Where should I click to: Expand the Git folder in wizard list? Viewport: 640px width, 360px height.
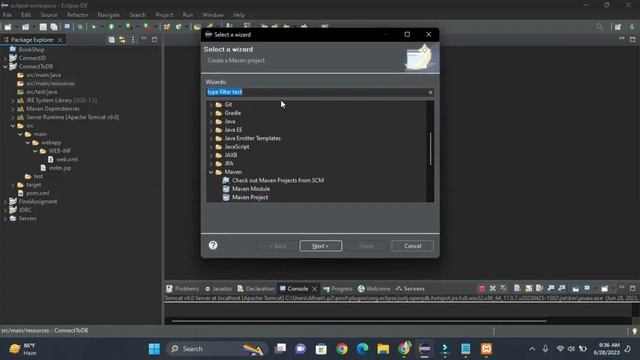coord(211,105)
